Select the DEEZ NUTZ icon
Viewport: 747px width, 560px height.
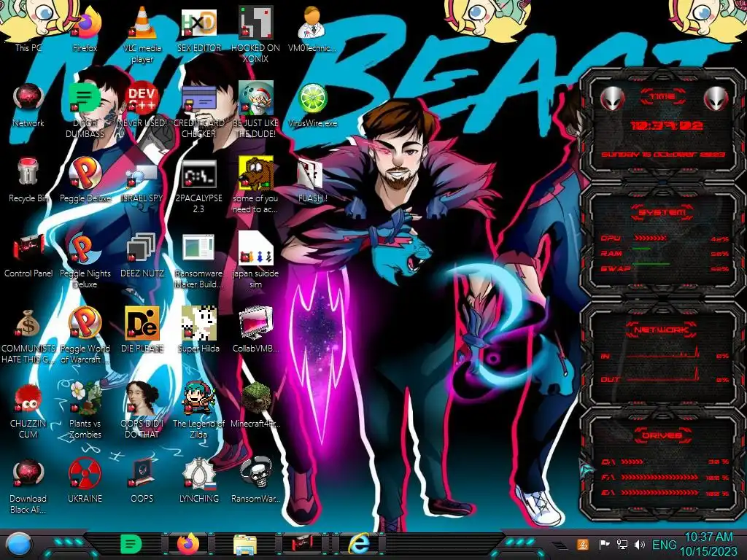tap(142, 255)
